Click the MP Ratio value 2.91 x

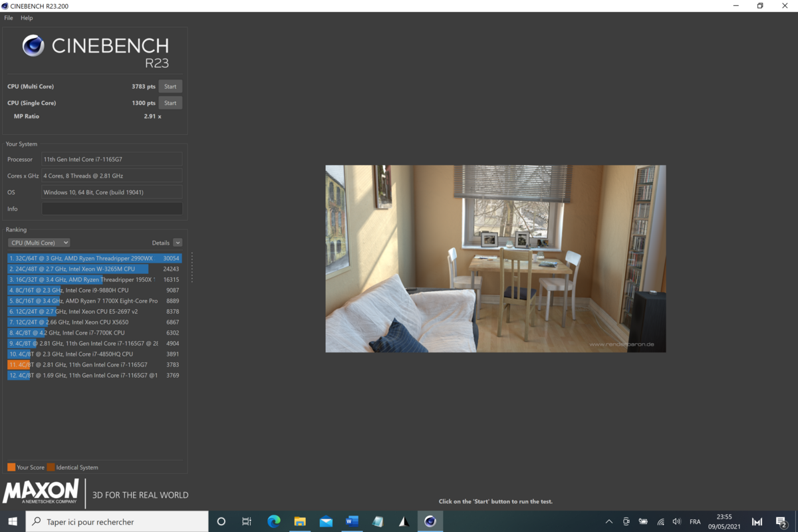click(152, 116)
